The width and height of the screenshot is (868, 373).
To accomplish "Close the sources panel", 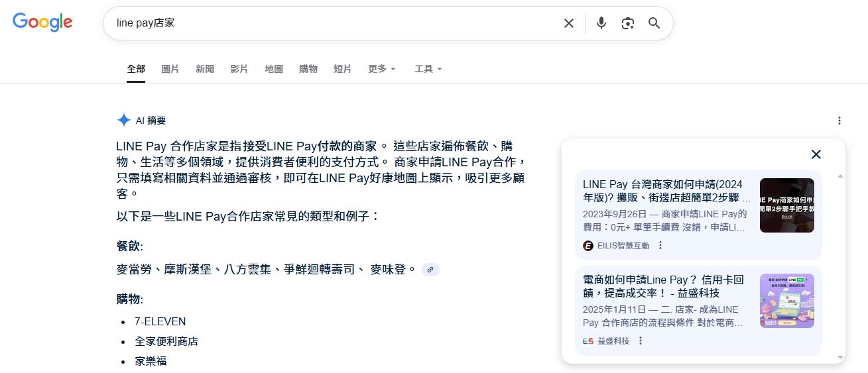I will tap(816, 154).
